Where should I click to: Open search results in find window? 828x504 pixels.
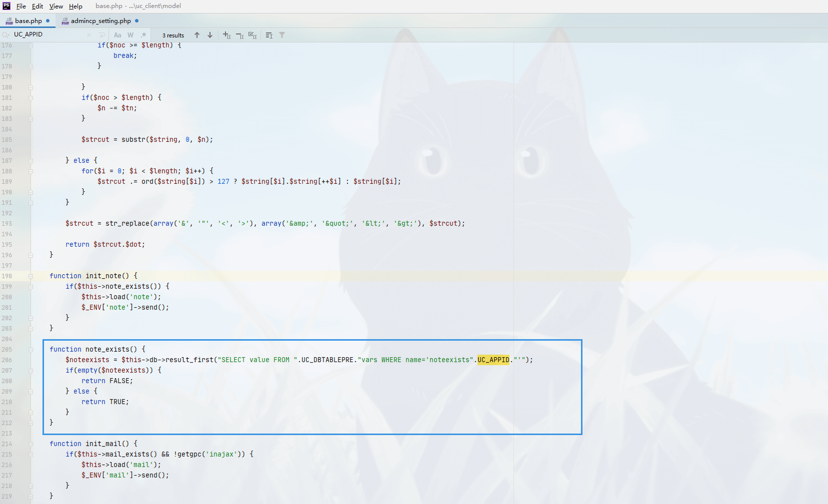pos(269,35)
